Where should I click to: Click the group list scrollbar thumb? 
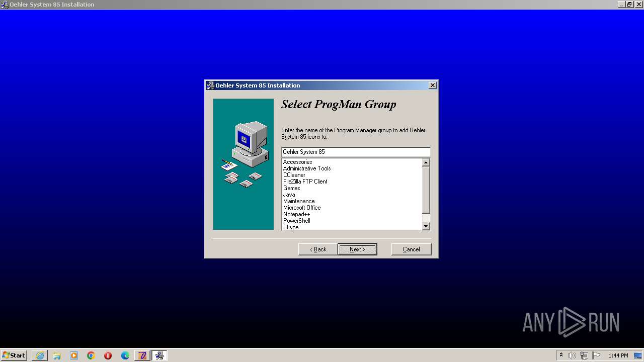pos(426,190)
